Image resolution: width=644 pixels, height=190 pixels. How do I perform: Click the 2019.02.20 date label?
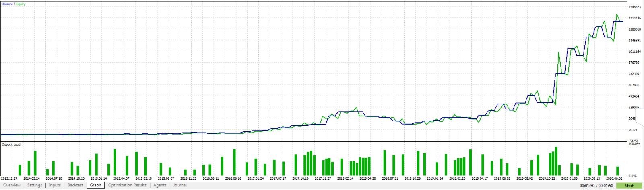coord(457,178)
